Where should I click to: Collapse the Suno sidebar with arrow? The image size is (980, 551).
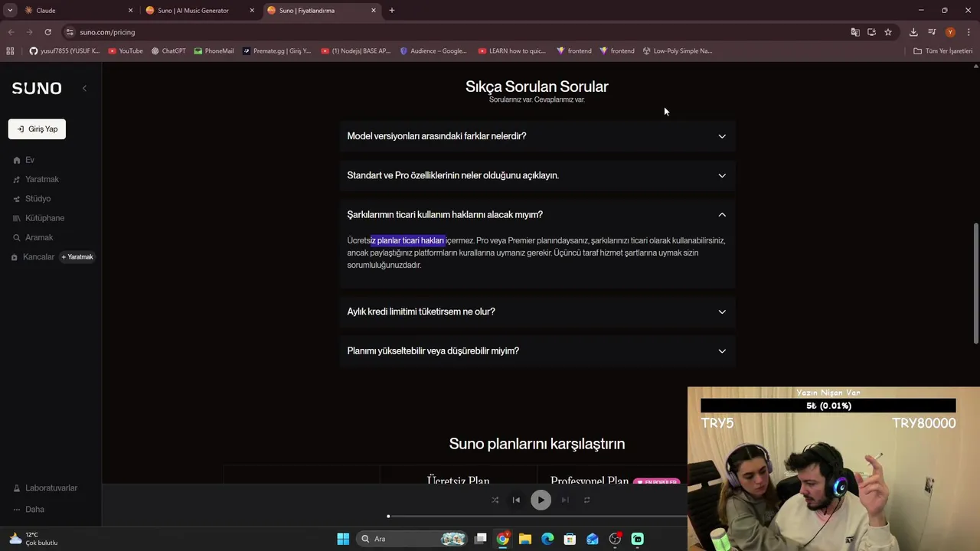tap(84, 88)
